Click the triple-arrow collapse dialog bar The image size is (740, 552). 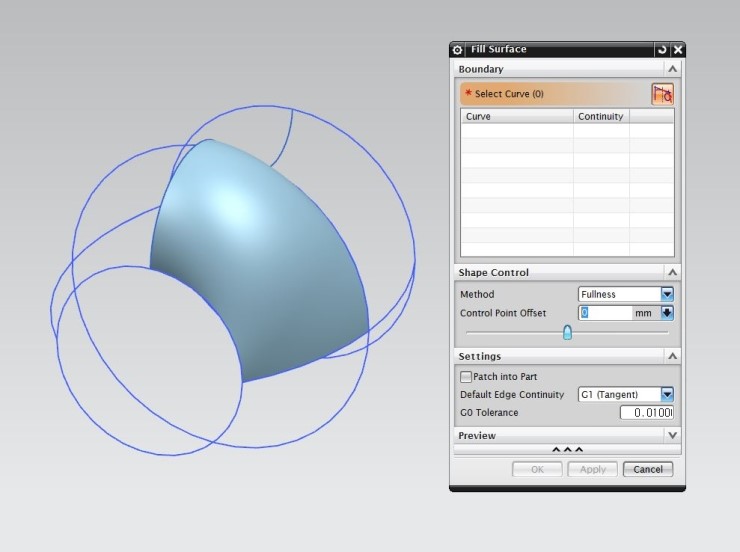[x=567, y=450]
